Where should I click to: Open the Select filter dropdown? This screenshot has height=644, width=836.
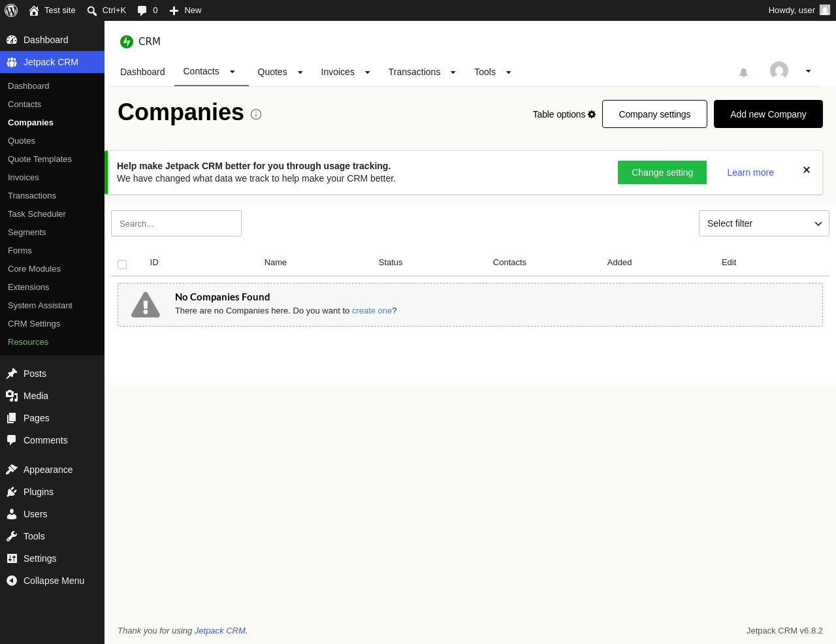coord(764,223)
